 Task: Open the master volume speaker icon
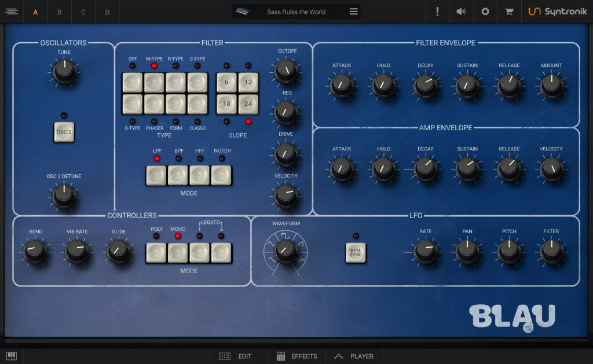pos(461,12)
